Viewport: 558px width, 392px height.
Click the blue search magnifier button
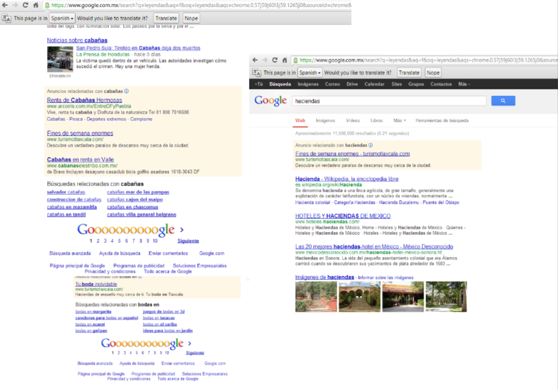503,101
